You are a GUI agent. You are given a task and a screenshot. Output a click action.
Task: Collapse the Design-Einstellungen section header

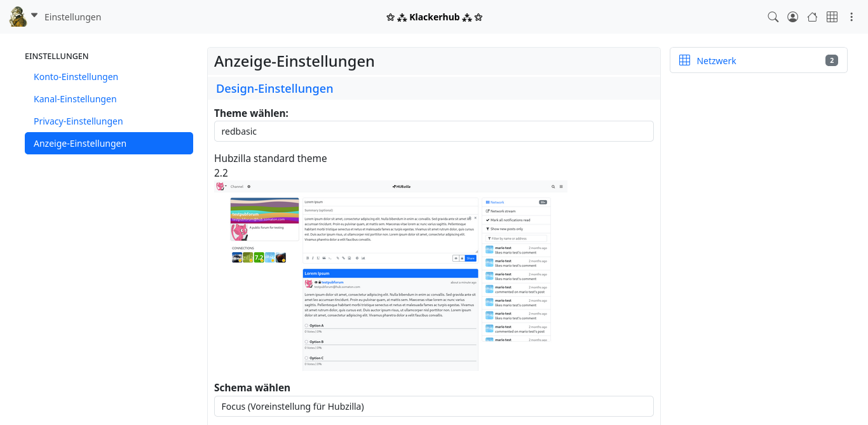[x=275, y=88]
